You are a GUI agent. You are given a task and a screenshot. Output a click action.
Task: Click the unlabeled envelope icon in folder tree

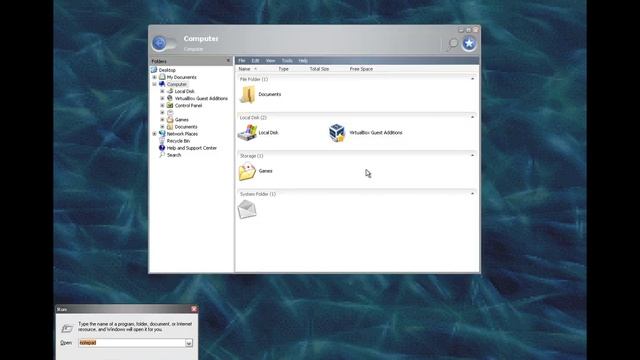pyautogui.click(x=170, y=112)
